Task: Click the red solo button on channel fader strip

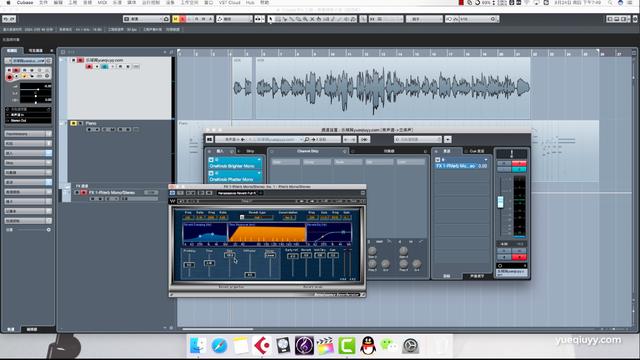Action: [519, 164]
